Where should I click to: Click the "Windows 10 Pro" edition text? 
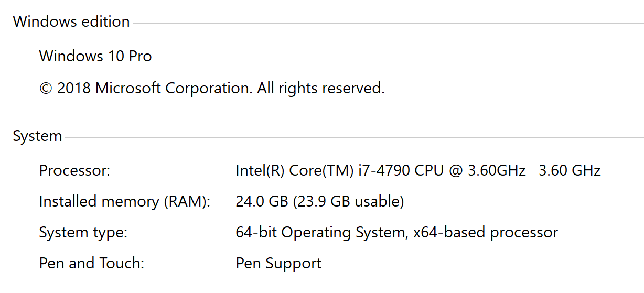pyautogui.click(x=95, y=56)
